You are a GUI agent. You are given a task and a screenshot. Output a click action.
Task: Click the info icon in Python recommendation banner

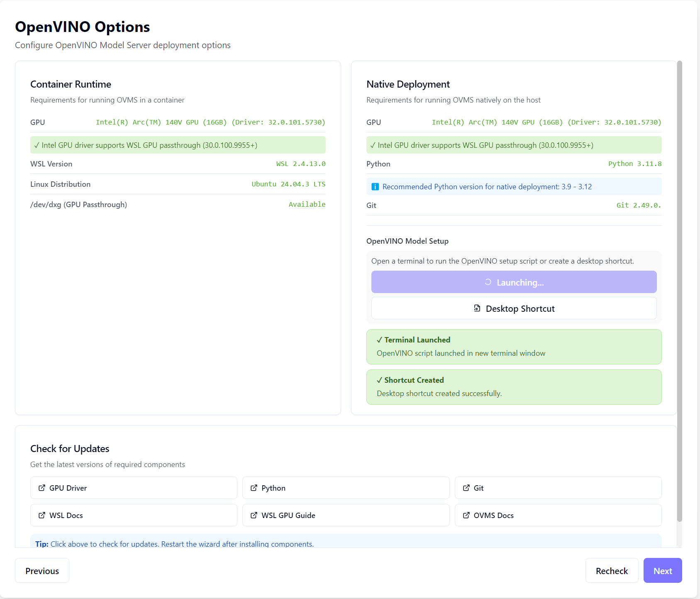(x=375, y=186)
